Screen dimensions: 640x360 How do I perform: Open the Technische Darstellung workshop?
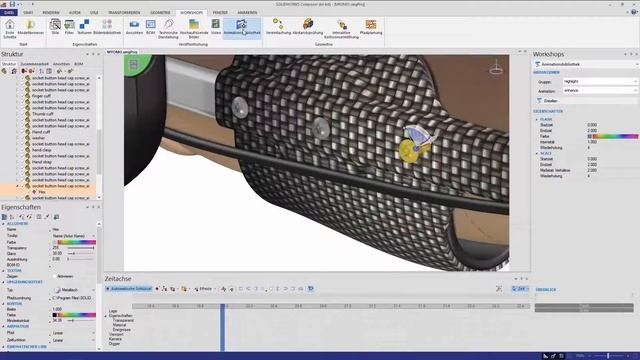coord(169,29)
